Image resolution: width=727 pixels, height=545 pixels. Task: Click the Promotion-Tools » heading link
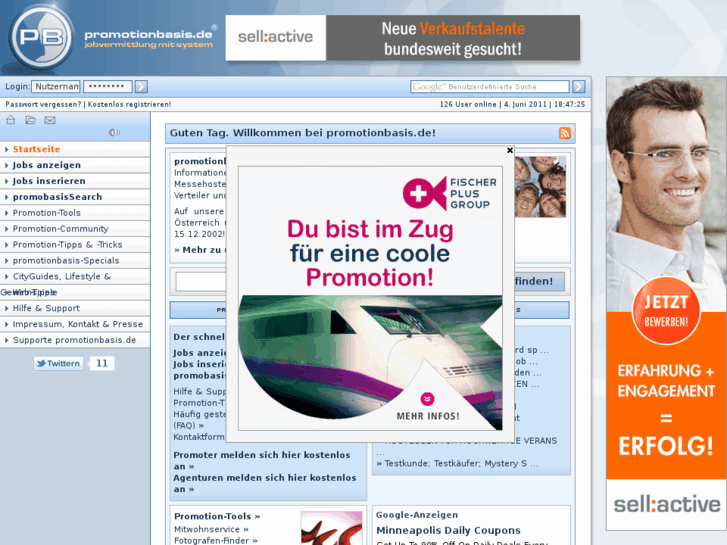point(217,516)
